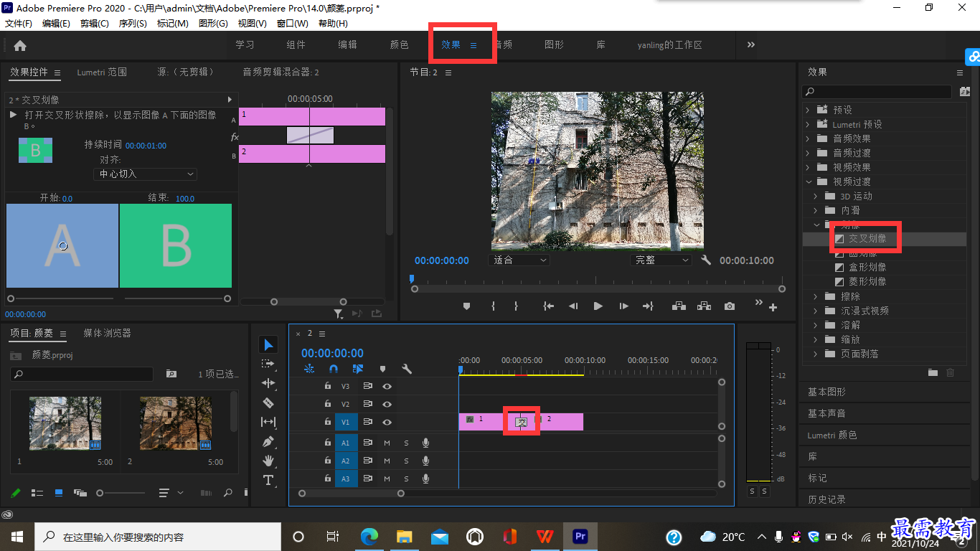Viewport: 980px width, 551px height.
Task: Open the 基本声音 panel
Action: tap(826, 413)
